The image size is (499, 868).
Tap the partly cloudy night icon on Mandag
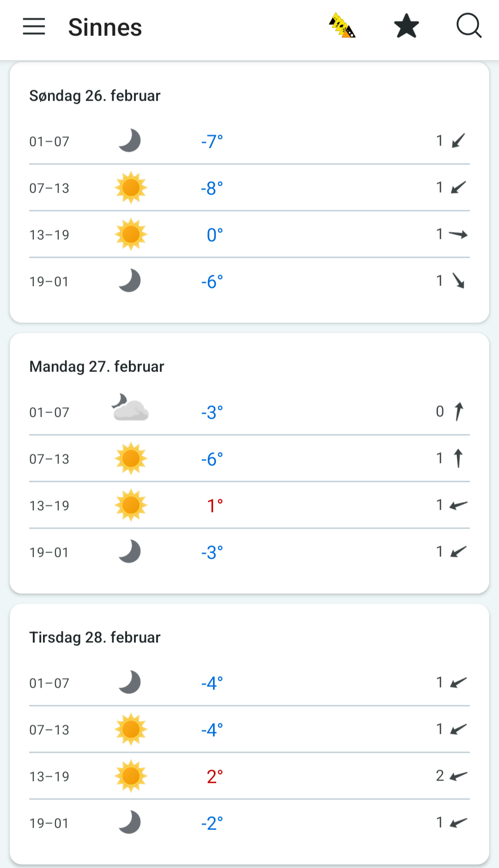click(130, 408)
